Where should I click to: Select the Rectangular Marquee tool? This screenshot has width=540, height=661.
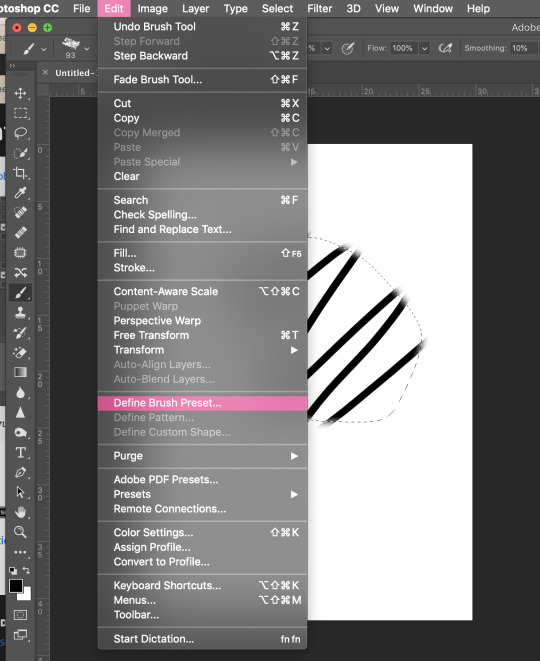point(20,113)
